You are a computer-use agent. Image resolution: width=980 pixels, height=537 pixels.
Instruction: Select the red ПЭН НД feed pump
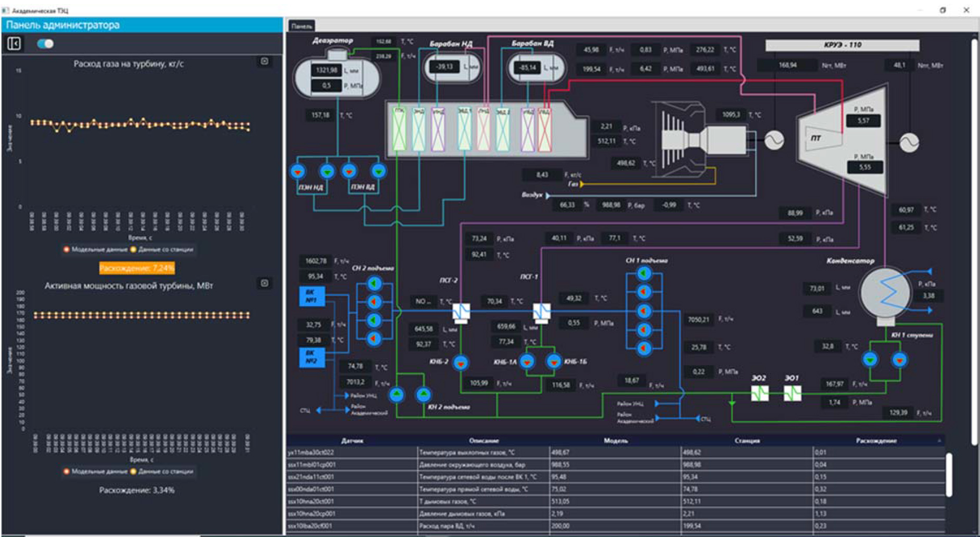(298, 171)
